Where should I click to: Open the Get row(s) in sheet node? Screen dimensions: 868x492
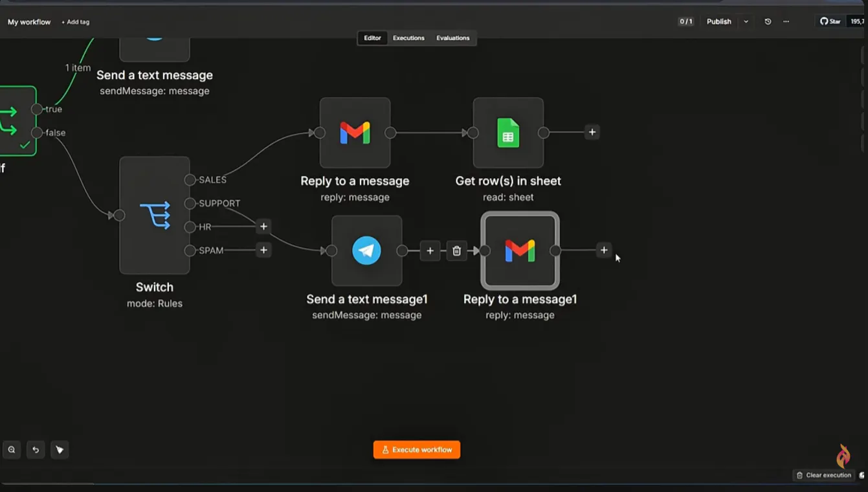[x=508, y=133]
